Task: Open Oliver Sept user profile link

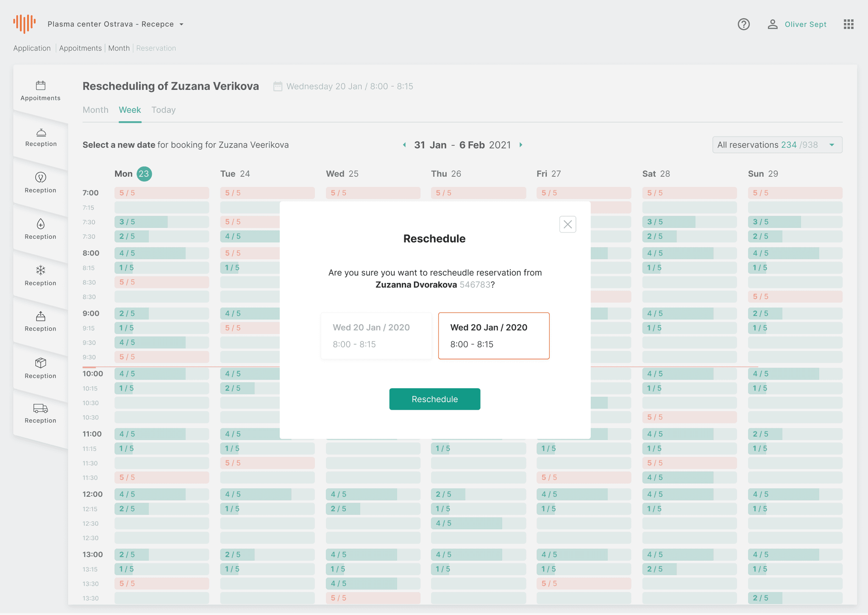Action: (805, 24)
